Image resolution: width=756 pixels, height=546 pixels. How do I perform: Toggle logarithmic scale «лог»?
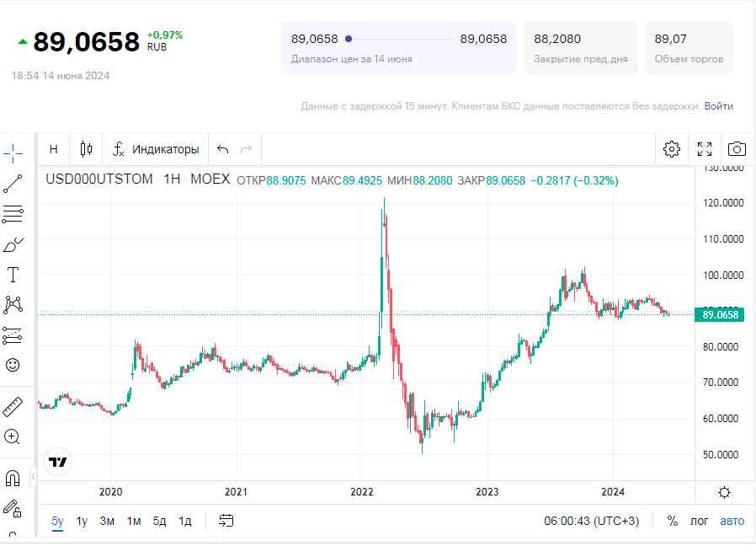700,521
